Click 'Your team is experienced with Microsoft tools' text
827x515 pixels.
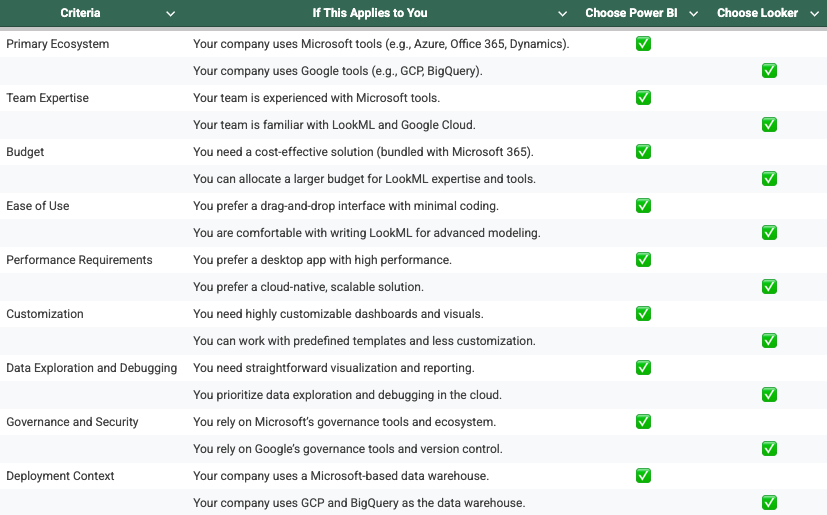(x=316, y=98)
